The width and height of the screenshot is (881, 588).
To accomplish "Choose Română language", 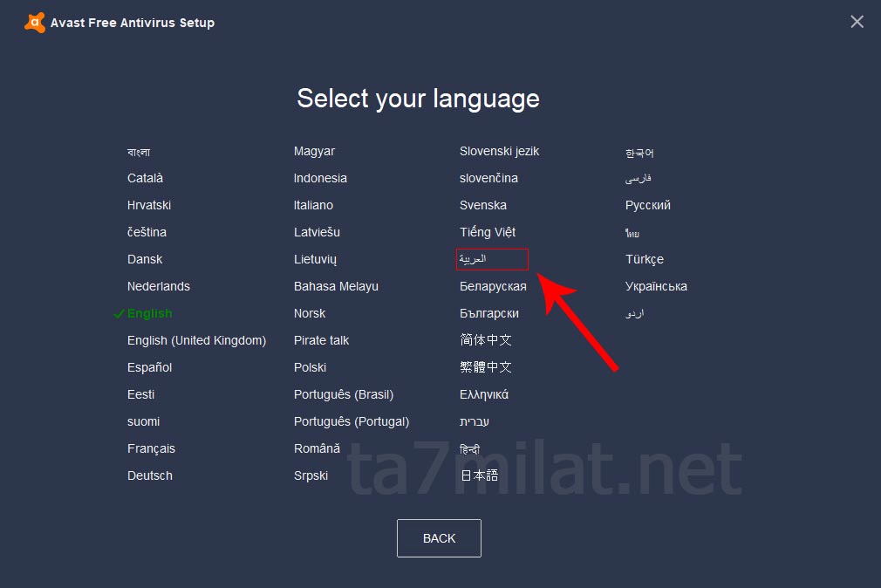I will click(x=317, y=448).
